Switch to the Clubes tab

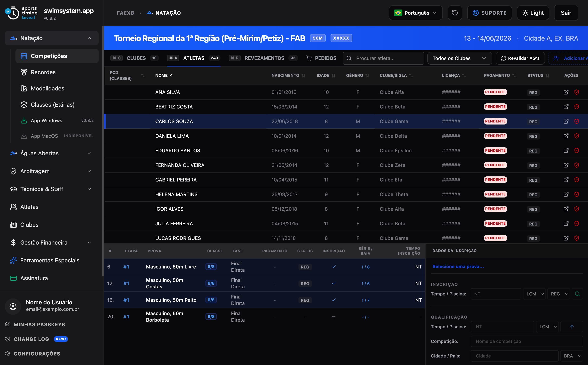134,58
